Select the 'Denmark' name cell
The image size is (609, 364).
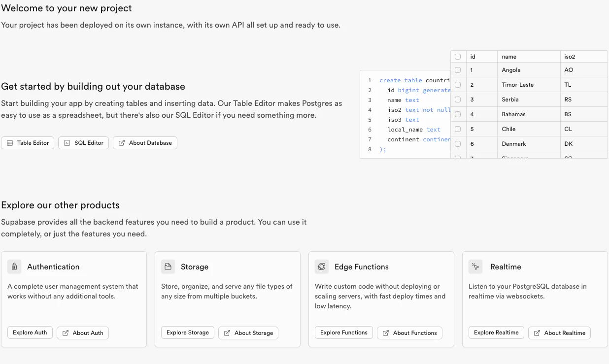pos(529,144)
